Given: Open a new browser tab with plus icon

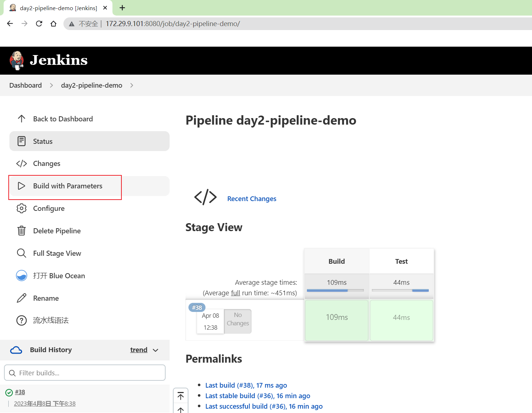Looking at the screenshot, I should (x=122, y=8).
